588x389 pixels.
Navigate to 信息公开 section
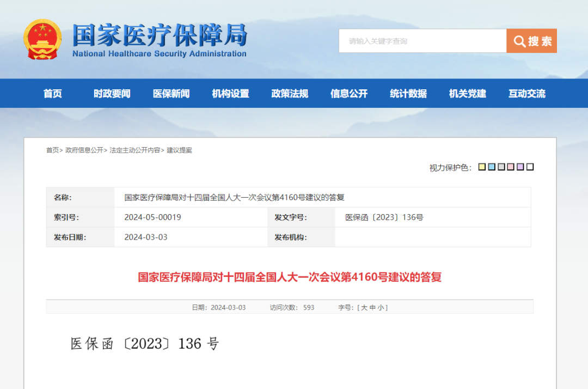(x=349, y=94)
